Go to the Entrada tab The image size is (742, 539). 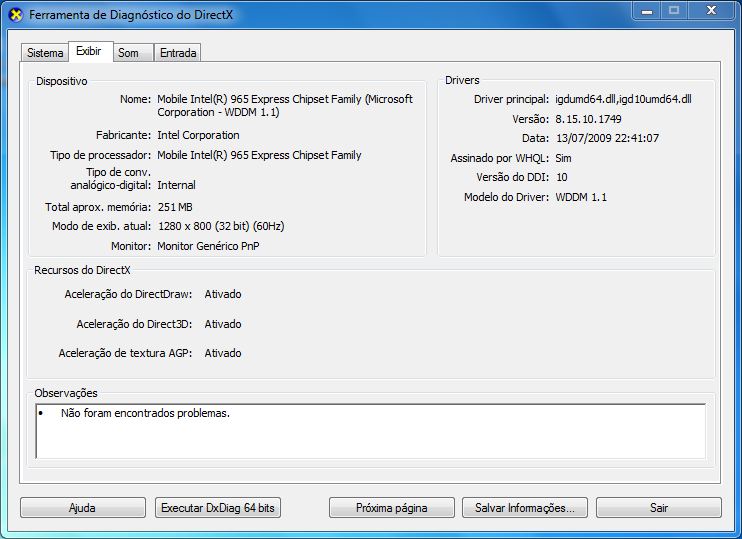pyautogui.click(x=178, y=53)
